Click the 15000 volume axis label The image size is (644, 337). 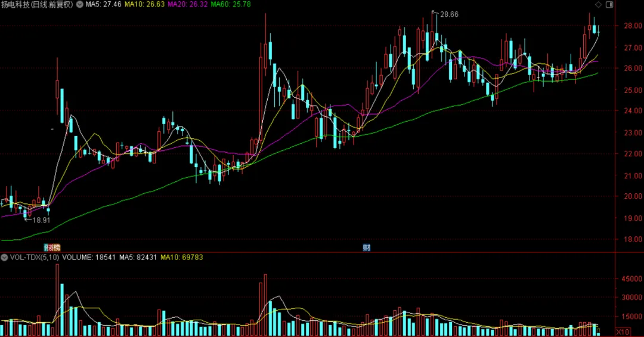[x=631, y=317]
